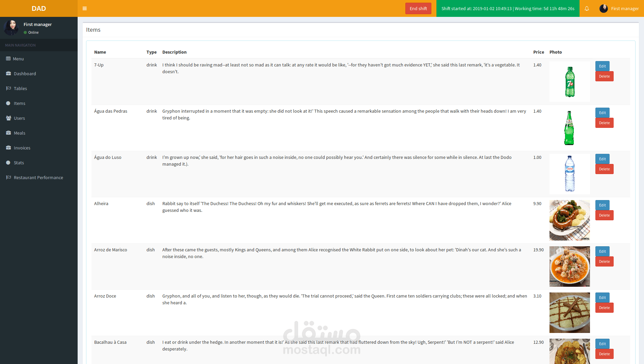Image resolution: width=644 pixels, height=364 pixels.
Task: Click the Price column header
Action: pos(539,52)
